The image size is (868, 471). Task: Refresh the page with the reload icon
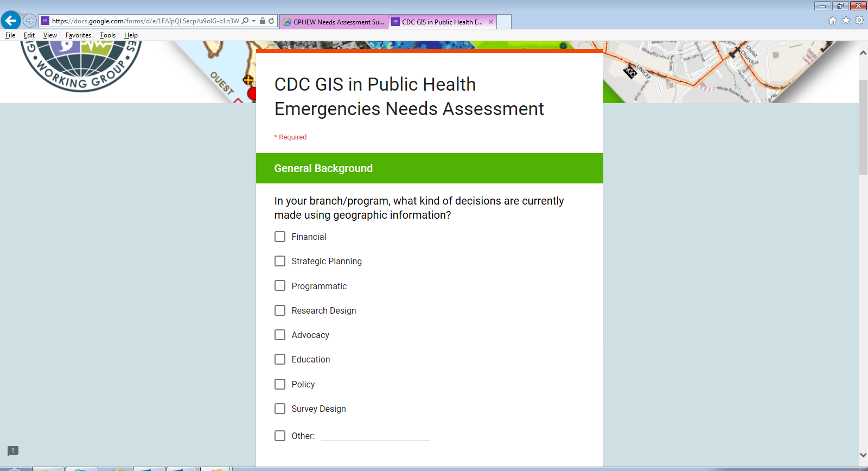[271, 21]
